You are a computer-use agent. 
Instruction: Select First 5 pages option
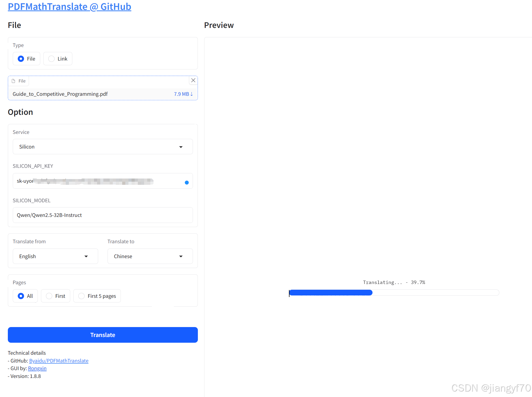pos(81,296)
